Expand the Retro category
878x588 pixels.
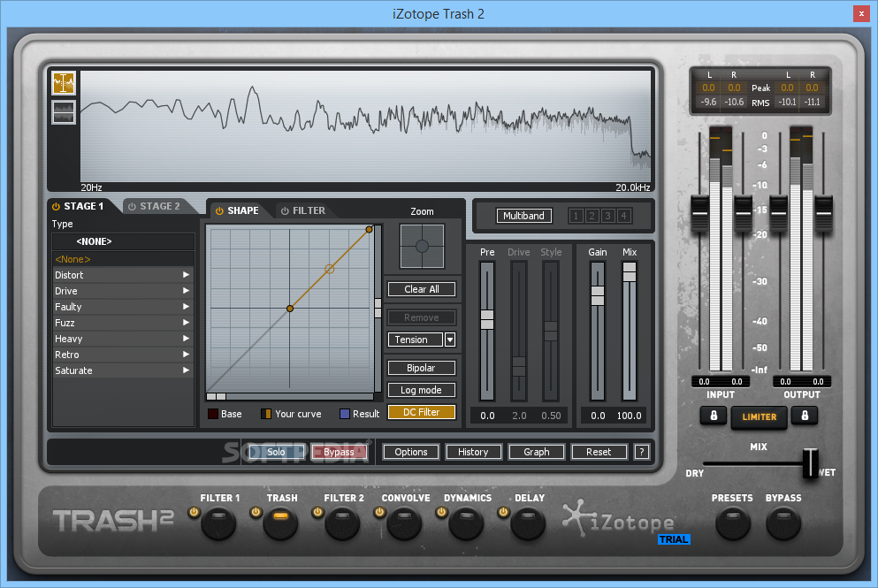(x=123, y=355)
